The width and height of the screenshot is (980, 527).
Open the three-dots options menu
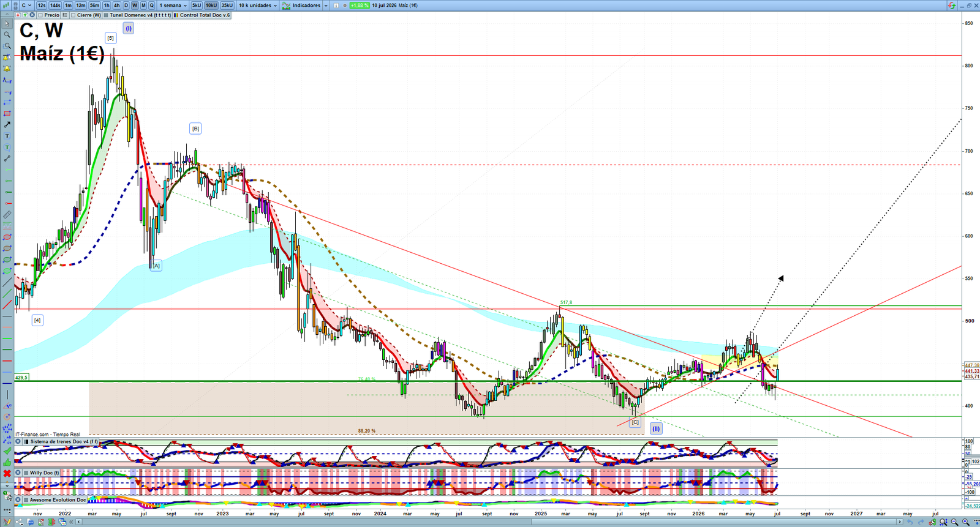[7, 510]
